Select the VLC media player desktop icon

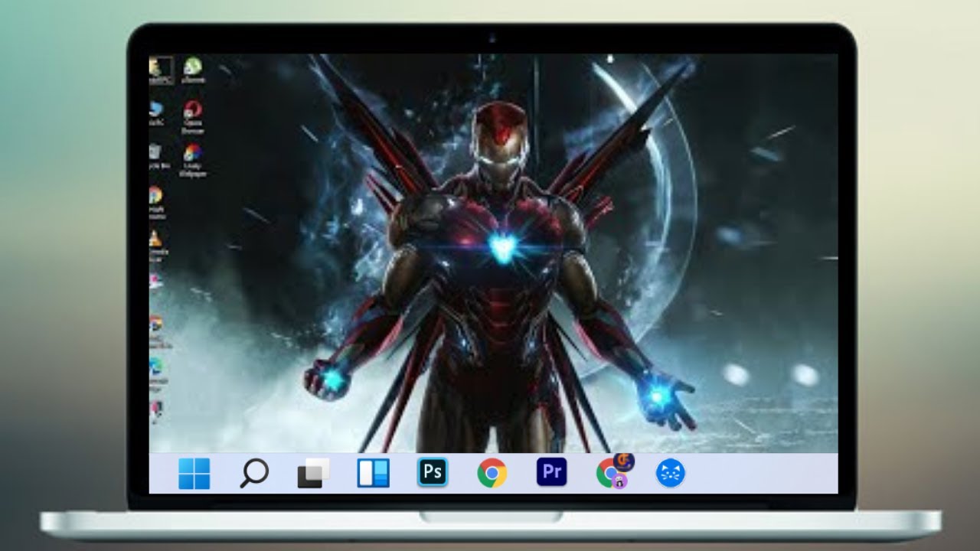pyautogui.click(x=157, y=246)
